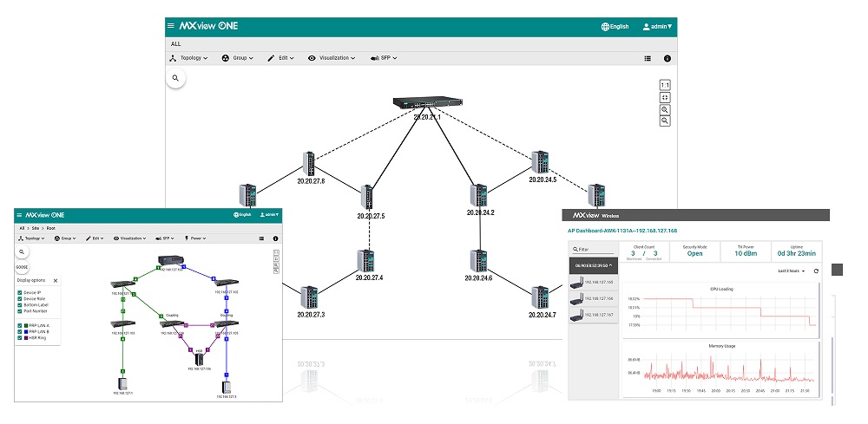Click the search magnifier button on main topology
This screenshot has width=868, height=424.
(175, 78)
